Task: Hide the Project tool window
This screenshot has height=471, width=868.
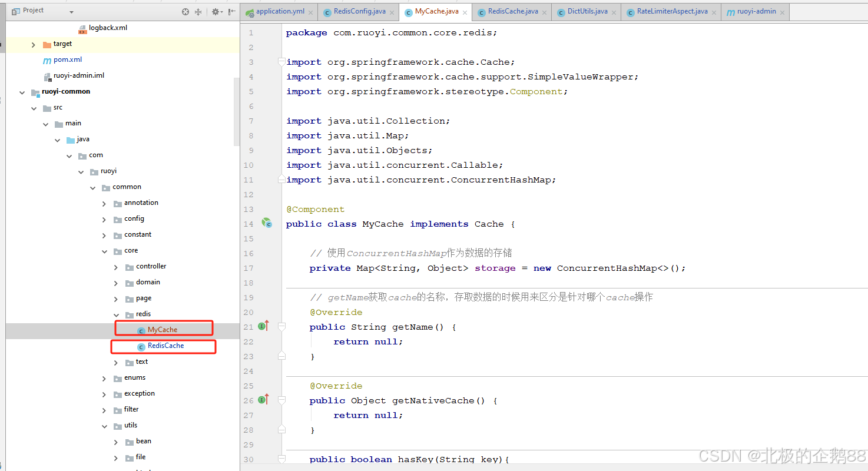Action: click(x=232, y=12)
